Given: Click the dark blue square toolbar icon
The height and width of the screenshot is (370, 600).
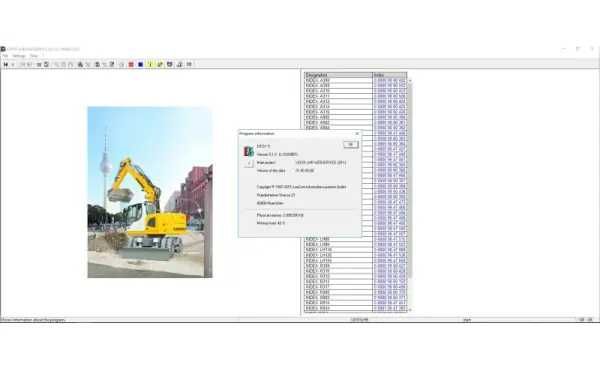Looking at the screenshot, I should 140,65.
